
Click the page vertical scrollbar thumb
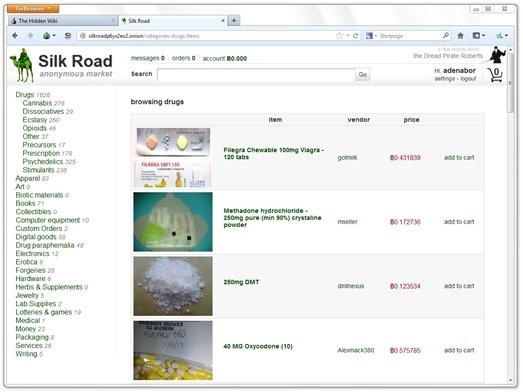(510, 83)
